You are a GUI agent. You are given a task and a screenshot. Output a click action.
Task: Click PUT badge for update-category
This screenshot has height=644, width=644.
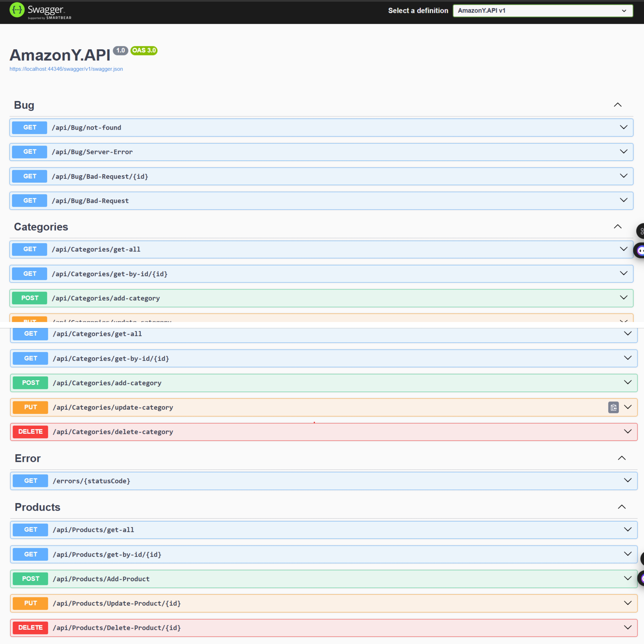(30, 407)
